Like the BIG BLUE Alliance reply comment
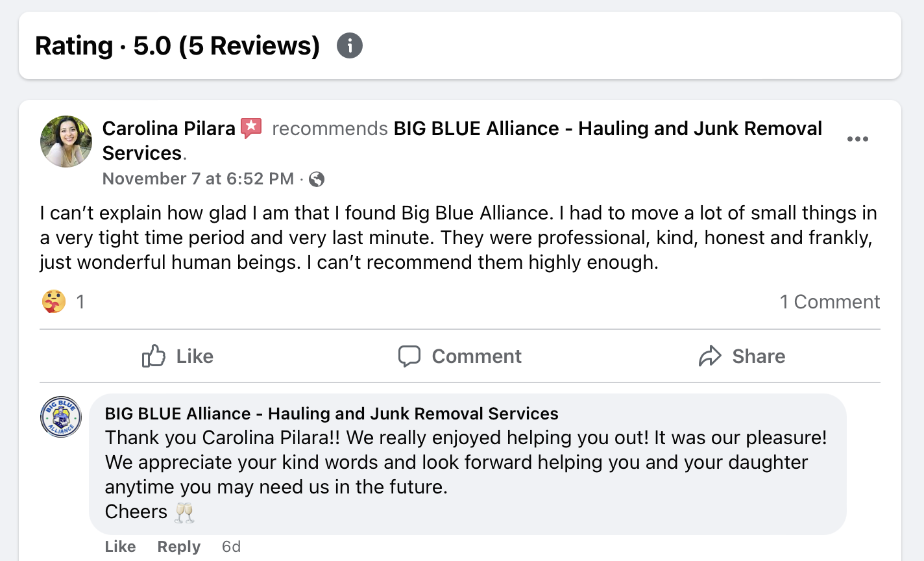 [x=120, y=547]
